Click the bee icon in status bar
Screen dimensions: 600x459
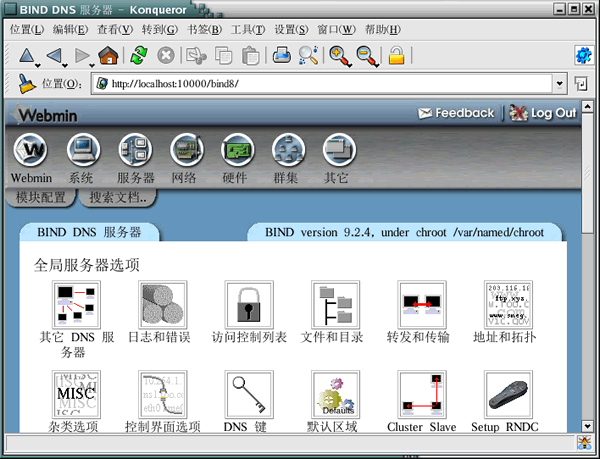(584, 443)
